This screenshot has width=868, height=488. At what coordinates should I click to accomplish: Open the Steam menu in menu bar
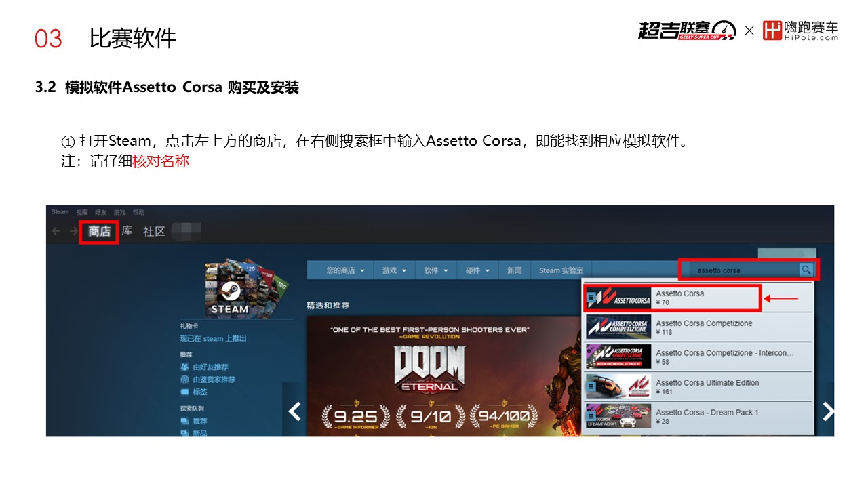[60, 212]
